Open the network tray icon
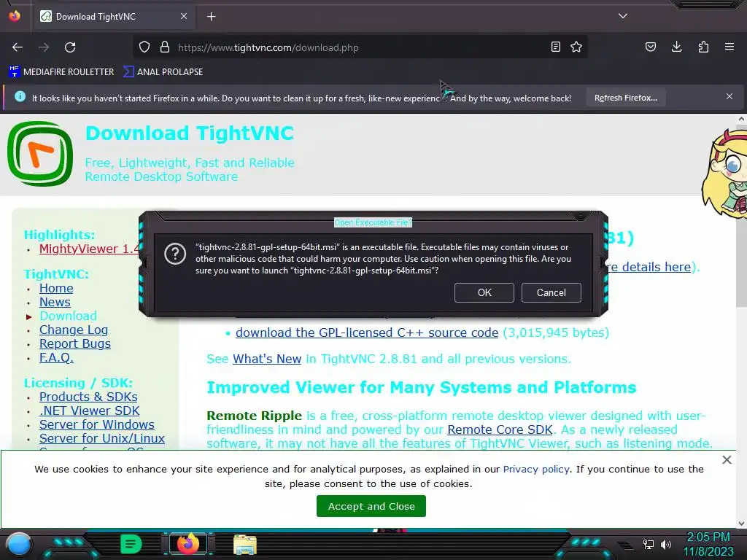747x560 pixels. pos(648,544)
